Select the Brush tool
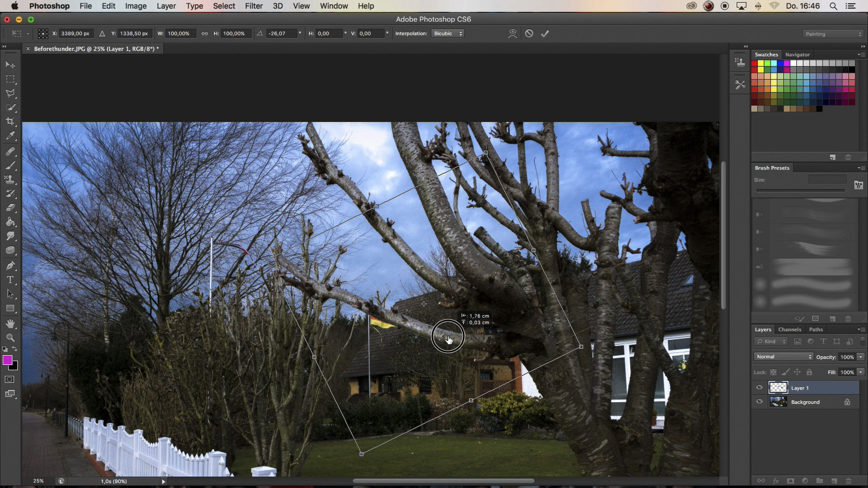The image size is (868, 488). (10, 165)
